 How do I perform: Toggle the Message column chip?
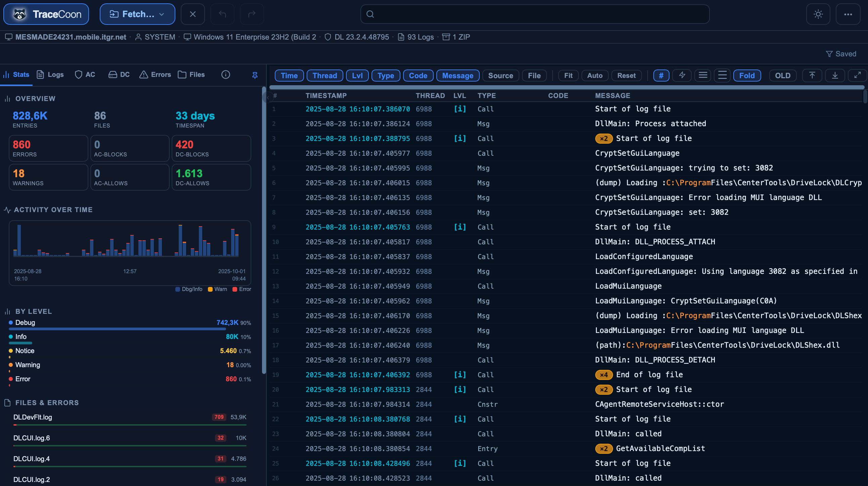(x=458, y=76)
